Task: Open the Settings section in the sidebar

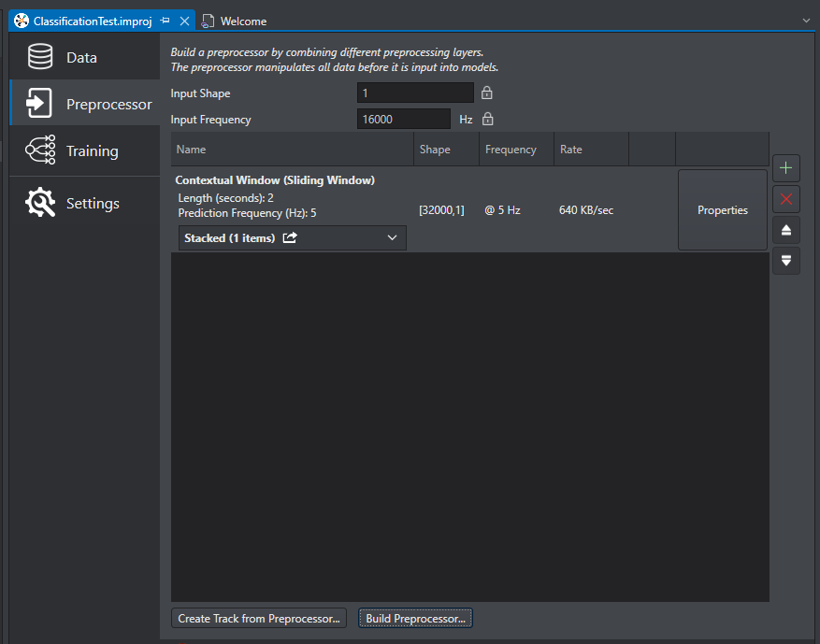Action: coord(84,204)
